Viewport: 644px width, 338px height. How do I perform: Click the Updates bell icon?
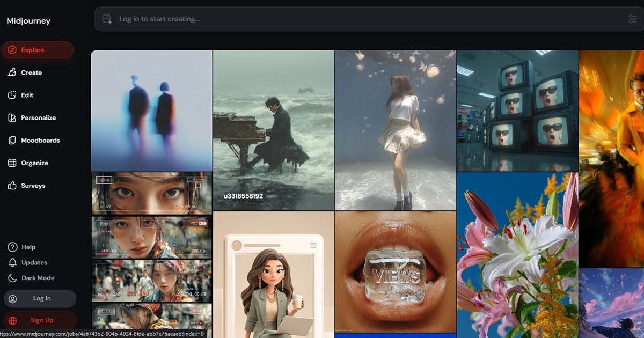pyautogui.click(x=12, y=262)
